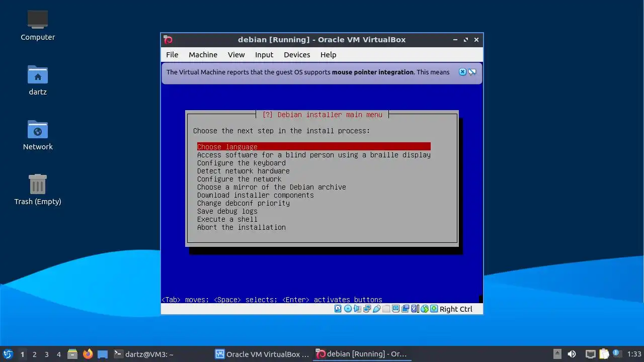644x362 pixels.
Task: Click the show desktop panel icon
Action: tap(103, 354)
